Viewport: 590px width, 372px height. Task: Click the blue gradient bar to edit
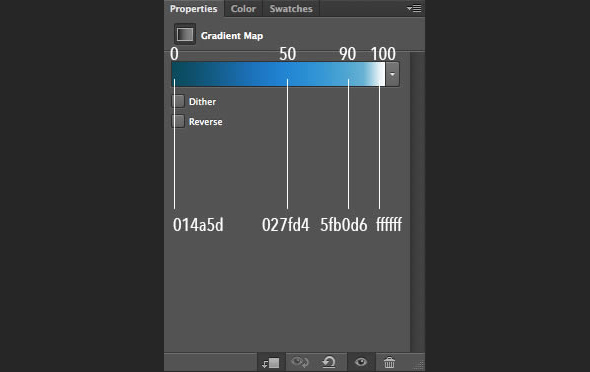pos(278,74)
